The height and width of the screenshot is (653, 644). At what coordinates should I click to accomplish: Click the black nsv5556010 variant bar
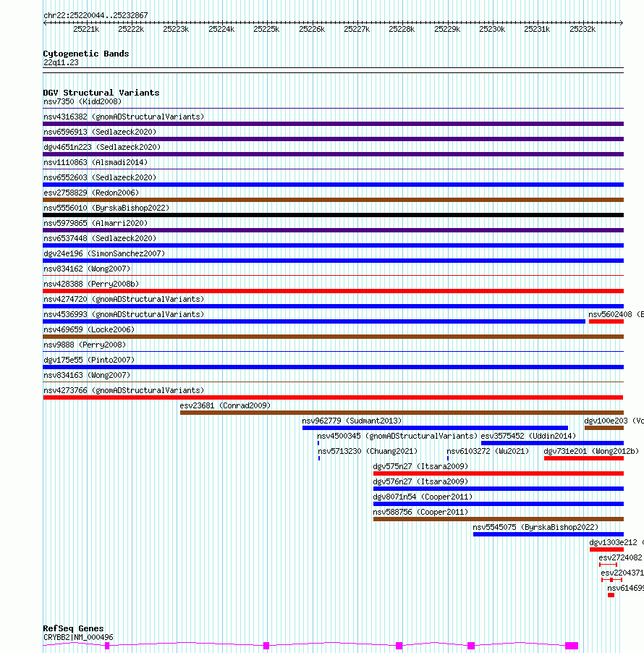(x=333, y=215)
